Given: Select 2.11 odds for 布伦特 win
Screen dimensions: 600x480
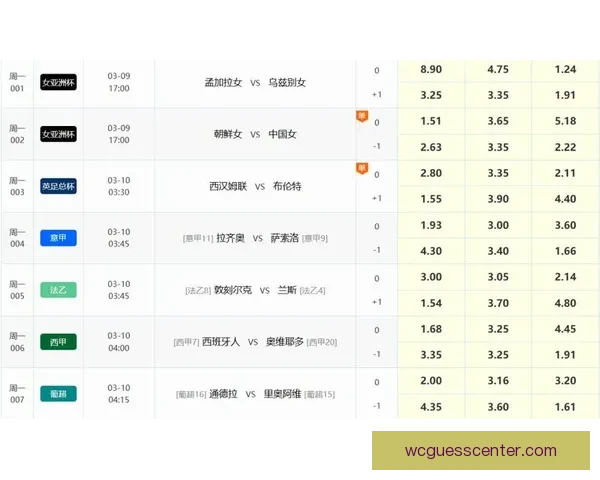Looking at the screenshot, I should 565,173.
